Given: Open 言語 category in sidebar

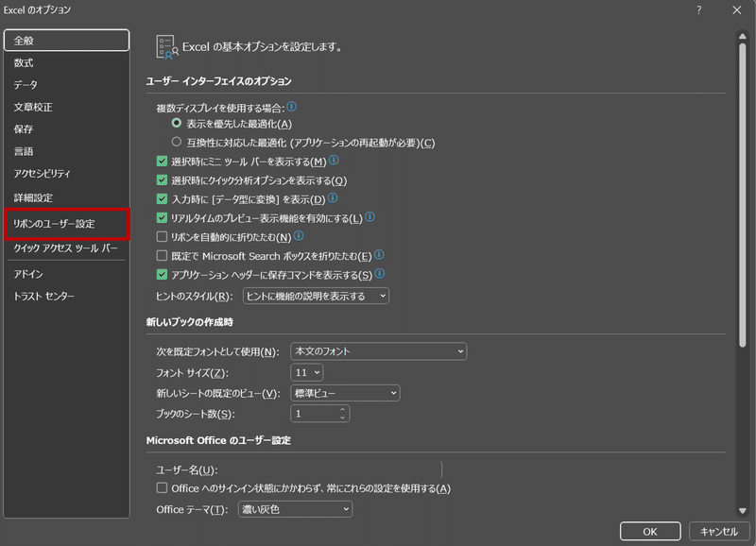Looking at the screenshot, I should coord(66,151).
